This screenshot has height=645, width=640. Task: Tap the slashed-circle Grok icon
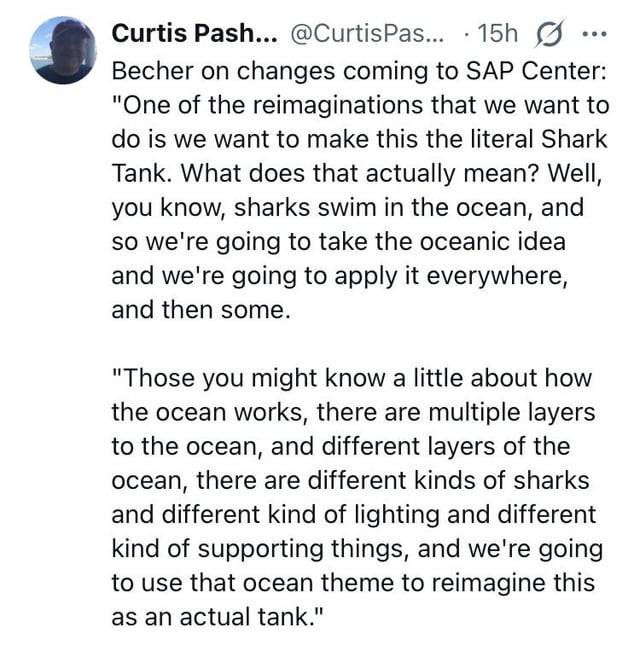[x=548, y=33]
